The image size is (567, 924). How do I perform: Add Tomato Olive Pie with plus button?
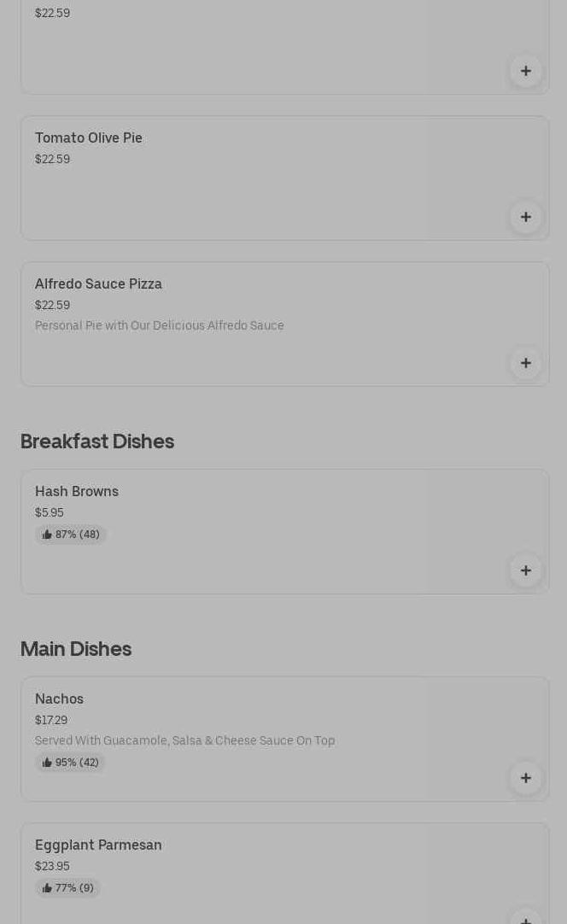(525, 217)
